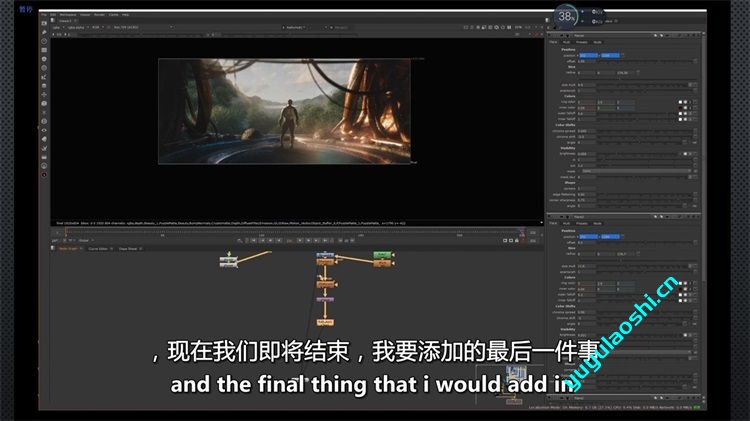Open the Global frame range dropdown
Image resolution: width=750 pixels, height=421 pixels.
pos(85,240)
